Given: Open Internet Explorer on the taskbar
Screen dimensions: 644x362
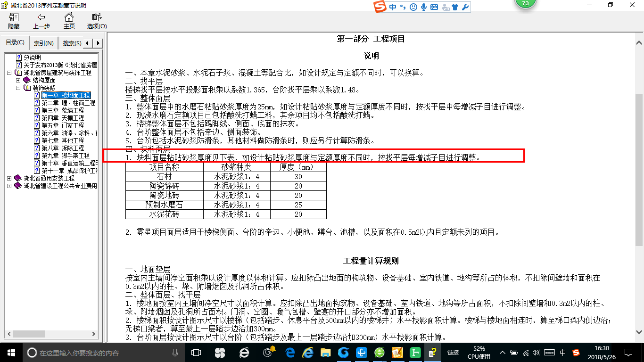Looking at the screenshot, I should 308,352.
